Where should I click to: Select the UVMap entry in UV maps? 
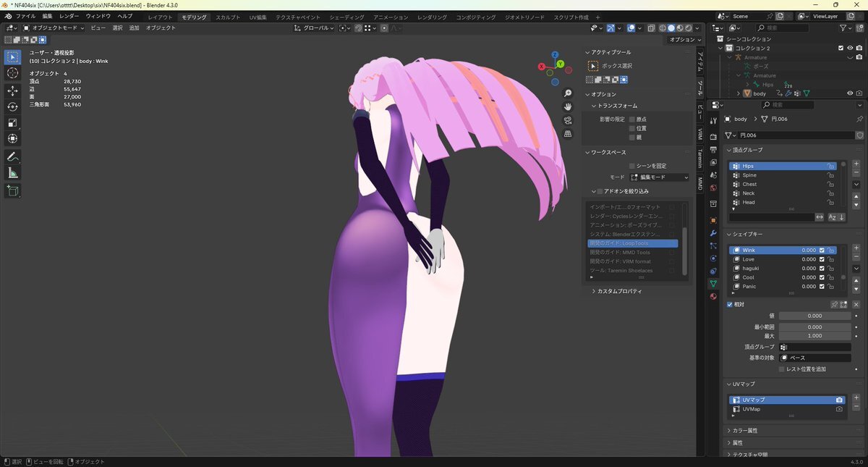click(751, 409)
